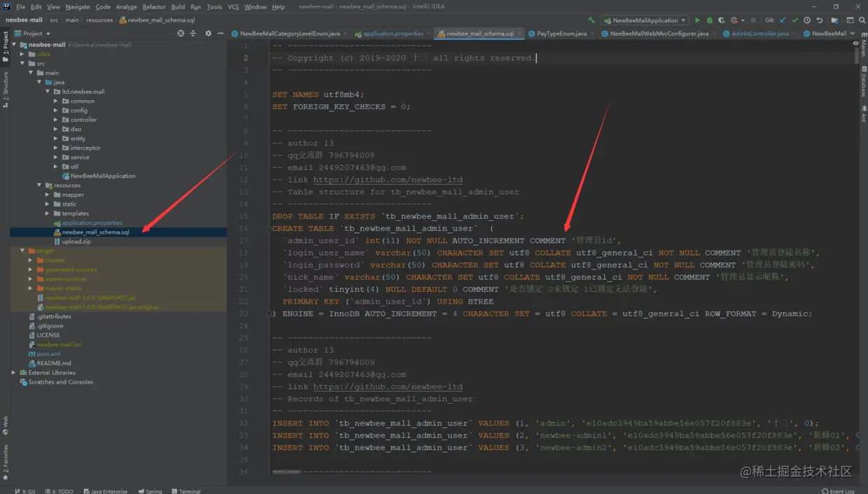The image size is (868, 494).
Task: Open the Spring tool window
Action: pyautogui.click(x=150, y=491)
